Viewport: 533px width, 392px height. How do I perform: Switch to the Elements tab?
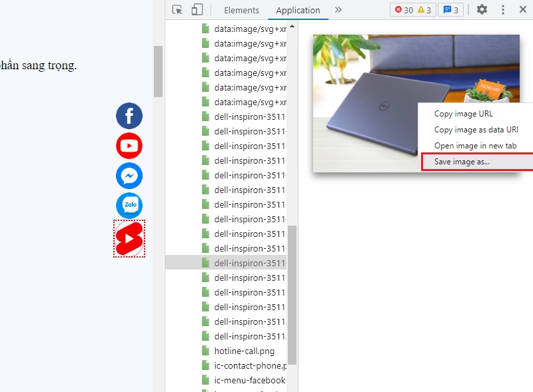coord(241,10)
